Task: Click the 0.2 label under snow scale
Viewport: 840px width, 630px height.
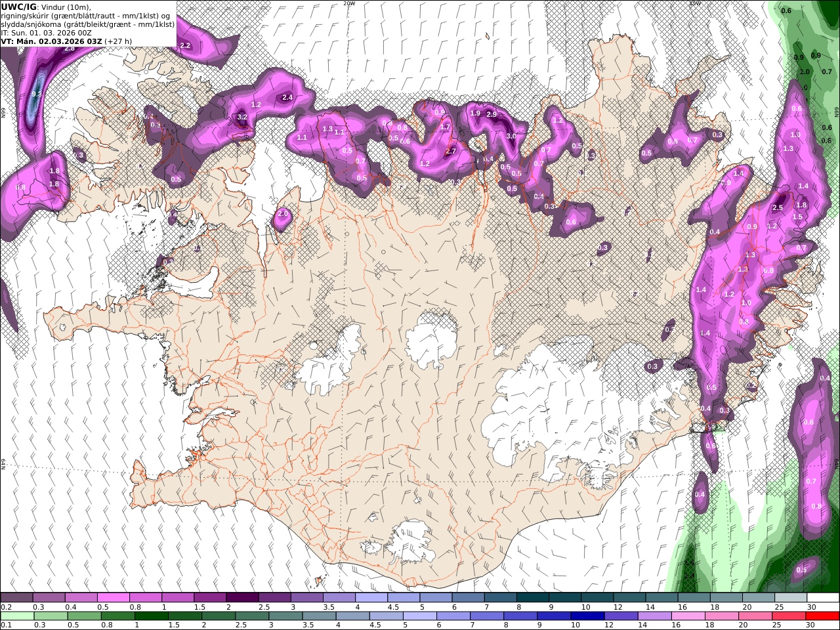Action: 6,607
